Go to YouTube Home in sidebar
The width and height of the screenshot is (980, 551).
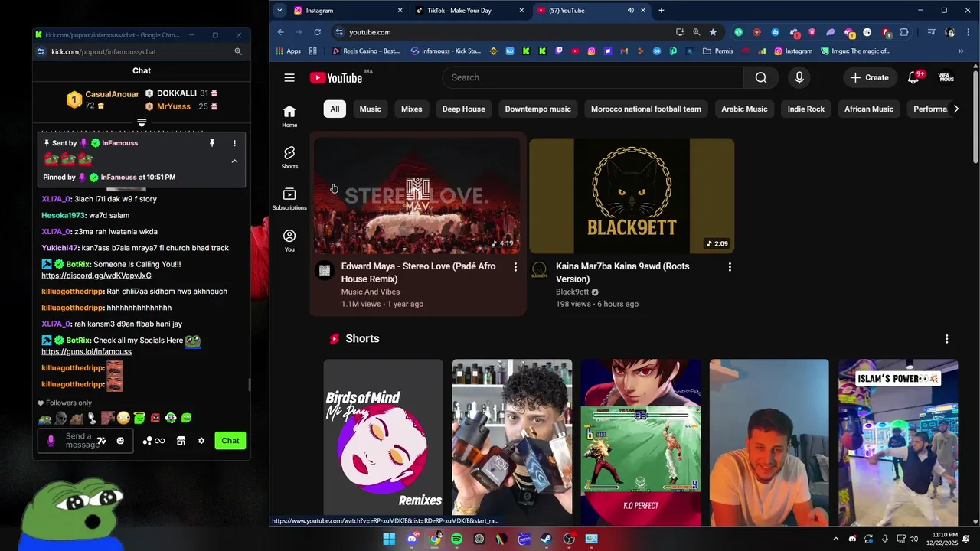pos(289,116)
